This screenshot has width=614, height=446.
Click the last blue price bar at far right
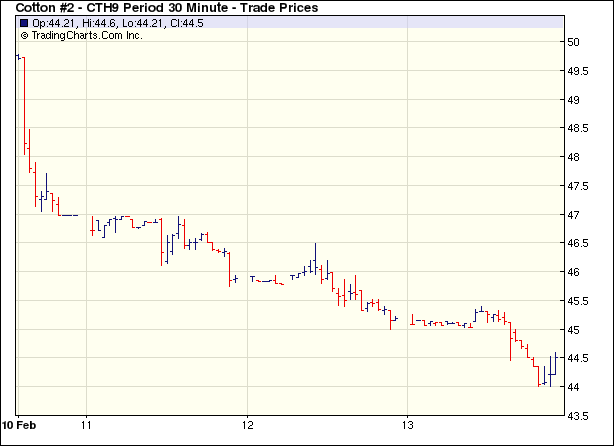click(555, 364)
